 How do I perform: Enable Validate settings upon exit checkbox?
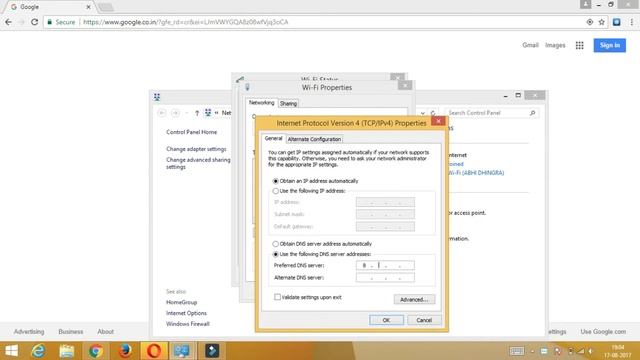(x=277, y=297)
